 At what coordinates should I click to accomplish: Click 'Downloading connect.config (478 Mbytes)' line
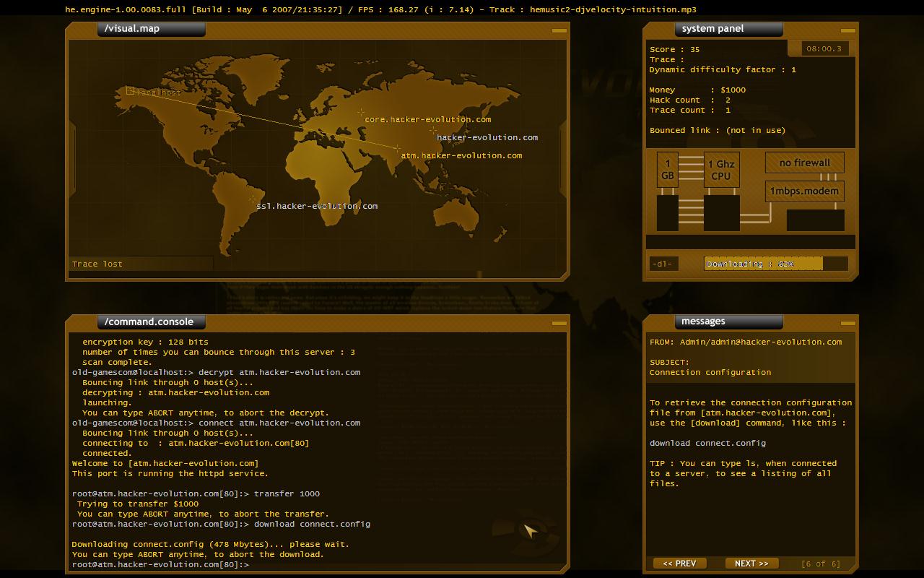pyautogui.click(x=210, y=544)
